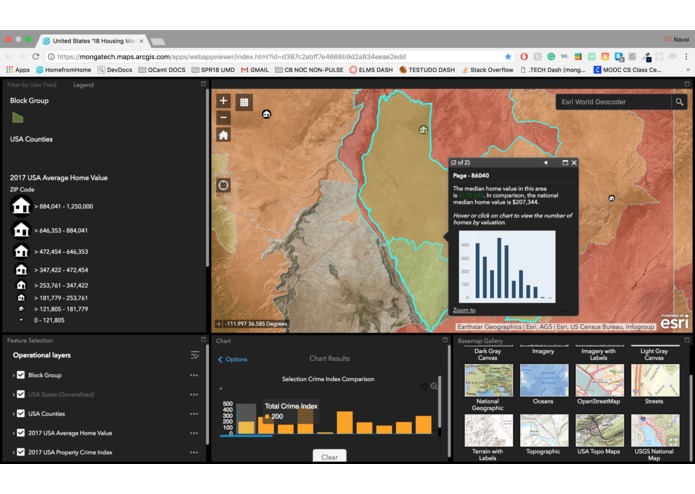Select the Oceans basemap thumbnail
Screen dimensions: 695x494
[x=544, y=380]
